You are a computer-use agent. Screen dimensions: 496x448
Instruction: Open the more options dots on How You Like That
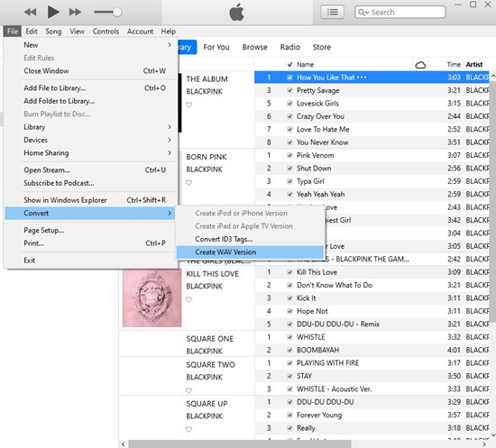pyautogui.click(x=362, y=78)
